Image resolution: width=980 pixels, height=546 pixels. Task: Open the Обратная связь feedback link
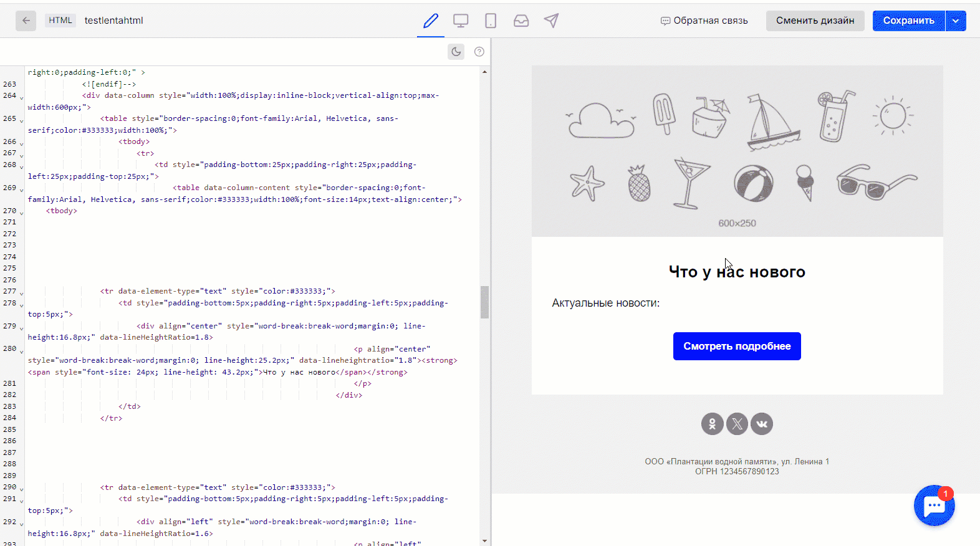tap(704, 21)
